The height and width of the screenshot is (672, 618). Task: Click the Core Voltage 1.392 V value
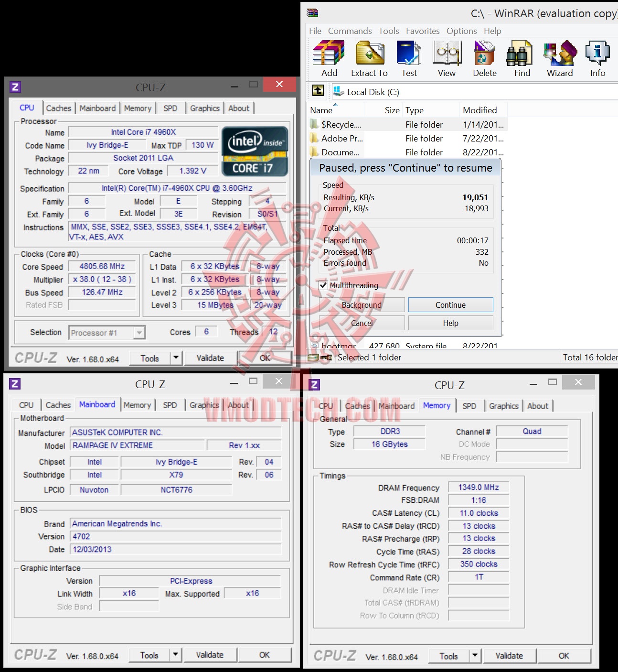click(x=193, y=171)
